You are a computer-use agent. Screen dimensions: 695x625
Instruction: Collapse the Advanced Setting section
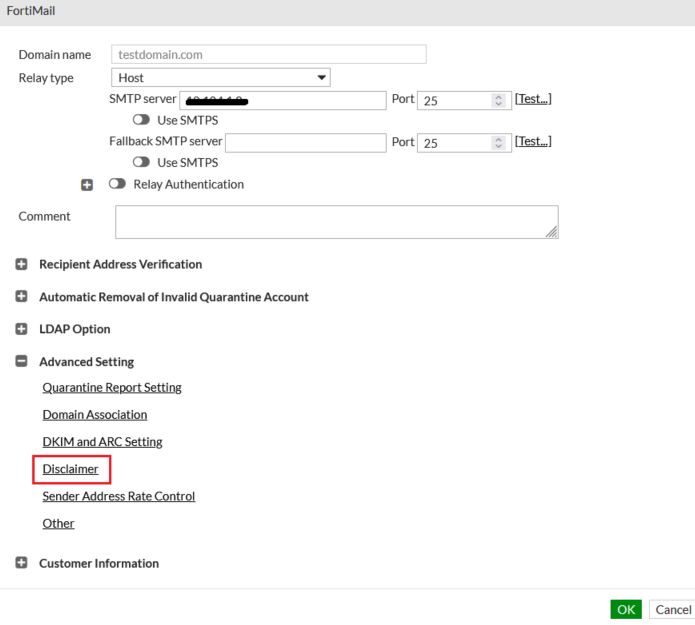click(22, 362)
